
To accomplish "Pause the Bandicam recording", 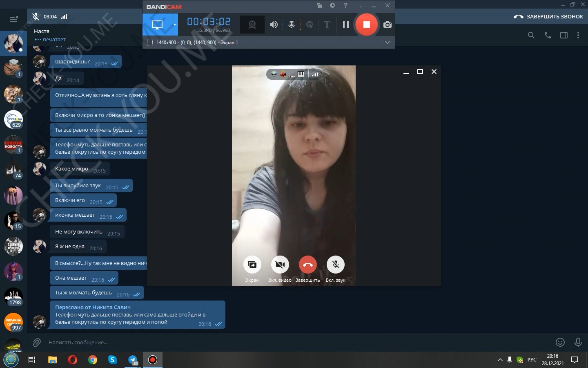I will click(346, 25).
